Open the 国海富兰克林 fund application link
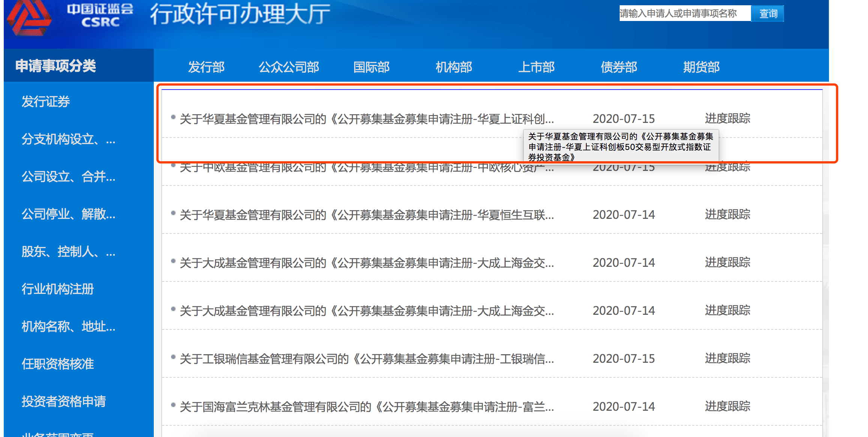The image size is (868, 437). 367,407
